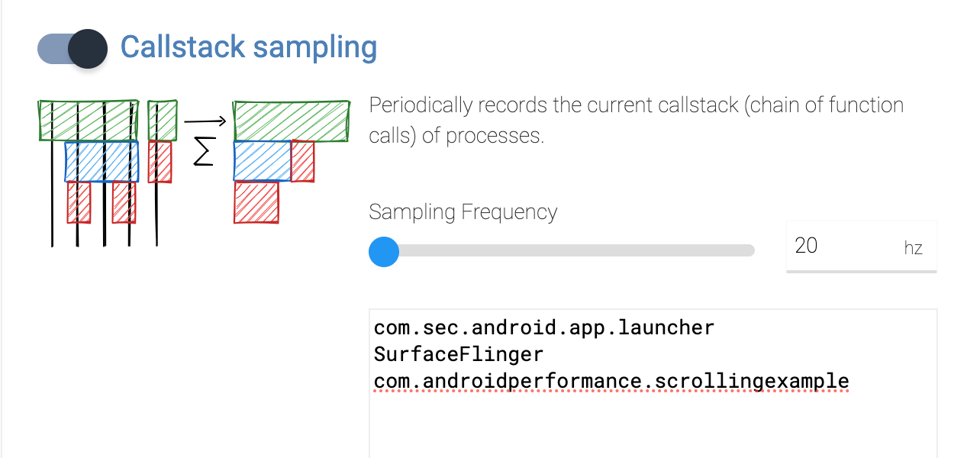Click the com.androidperformance.scrollingexample line

pos(611,381)
